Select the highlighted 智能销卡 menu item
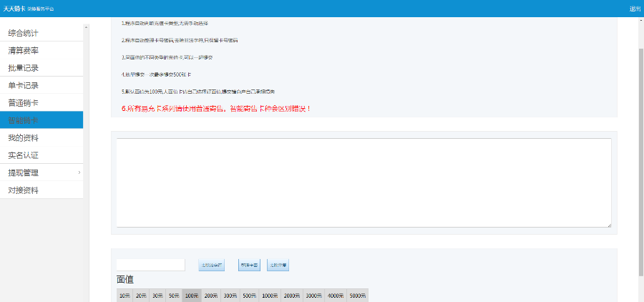This screenshot has height=302, width=644. pos(23,120)
